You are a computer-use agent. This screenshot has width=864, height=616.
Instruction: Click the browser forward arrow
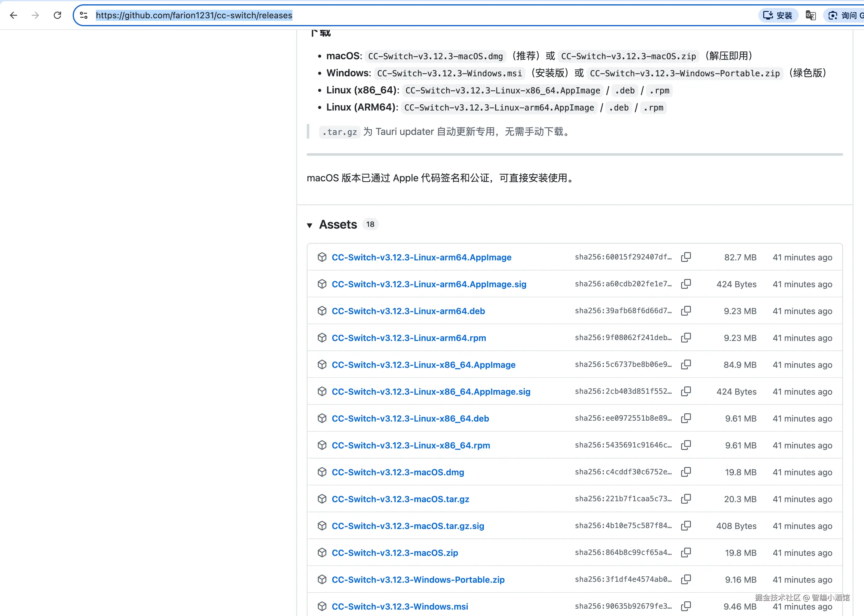[35, 15]
